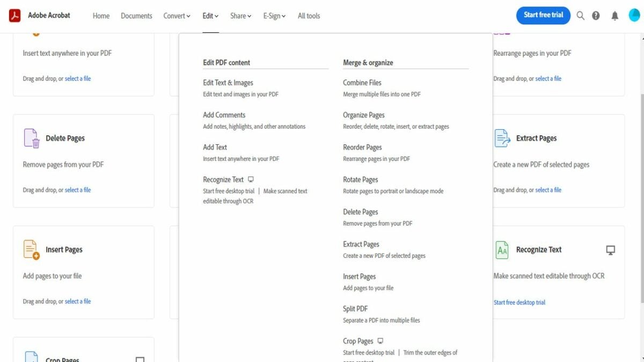Collapse the Edit dropdown menu
Image resolution: width=644 pixels, height=362 pixels.
pyautogui.click(x=210, y=16)
